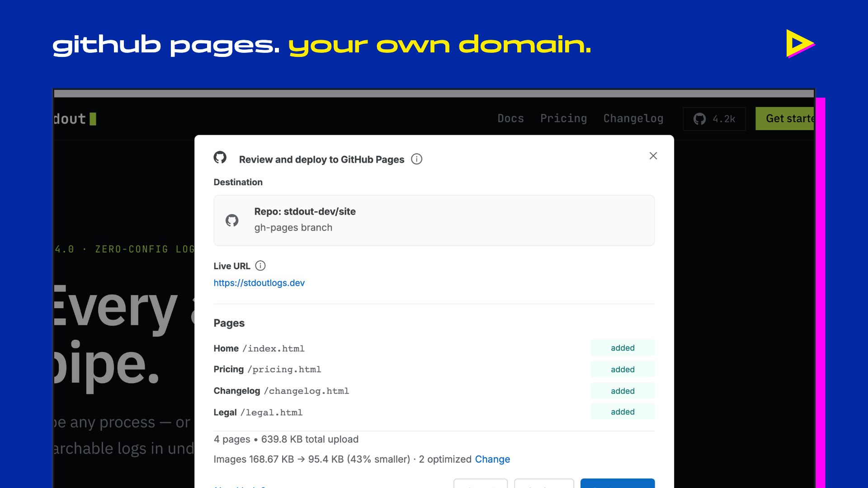Image resolution: width=868 pixels, height=488 pixels.
Task: Click added badge for Legal page
Action: 623,412
